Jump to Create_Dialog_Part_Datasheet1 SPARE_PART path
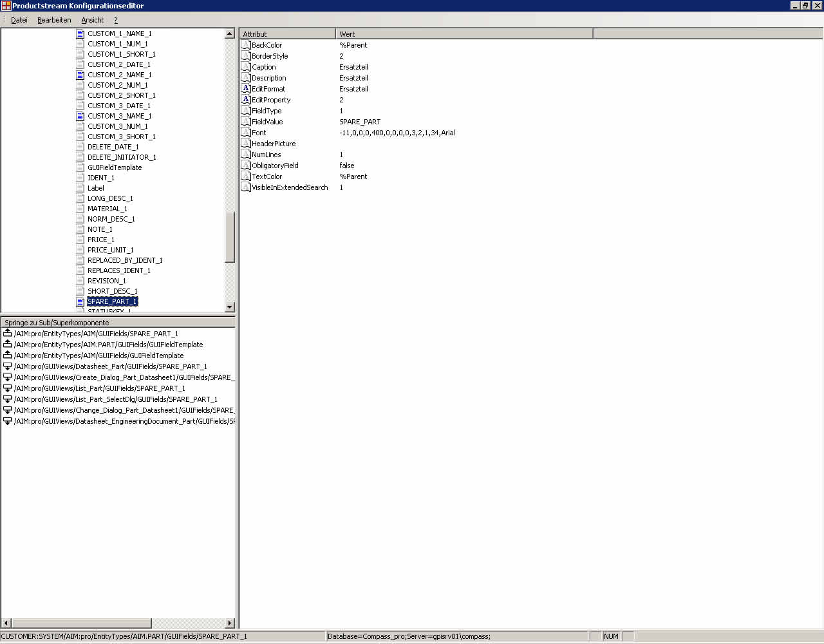Screen dimensions: 824x644 (x=124, y=377)
